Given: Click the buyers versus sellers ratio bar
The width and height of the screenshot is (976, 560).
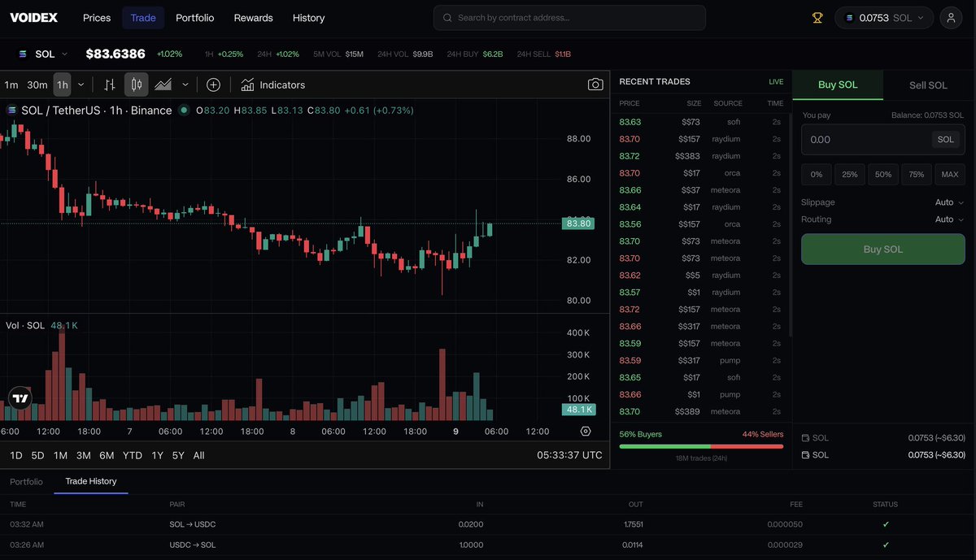Looking at the screenshot, I should coord(701,446).
